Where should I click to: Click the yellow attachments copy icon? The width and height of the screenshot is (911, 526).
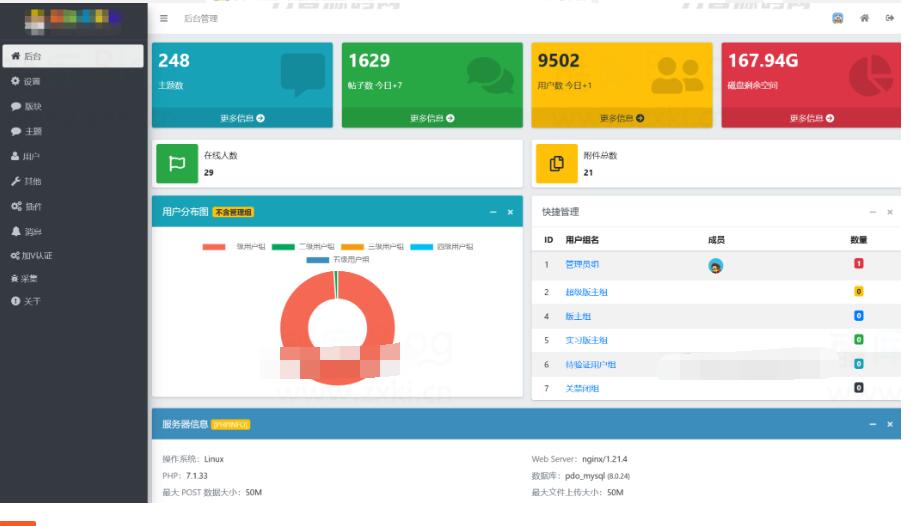tap(557, 163)
